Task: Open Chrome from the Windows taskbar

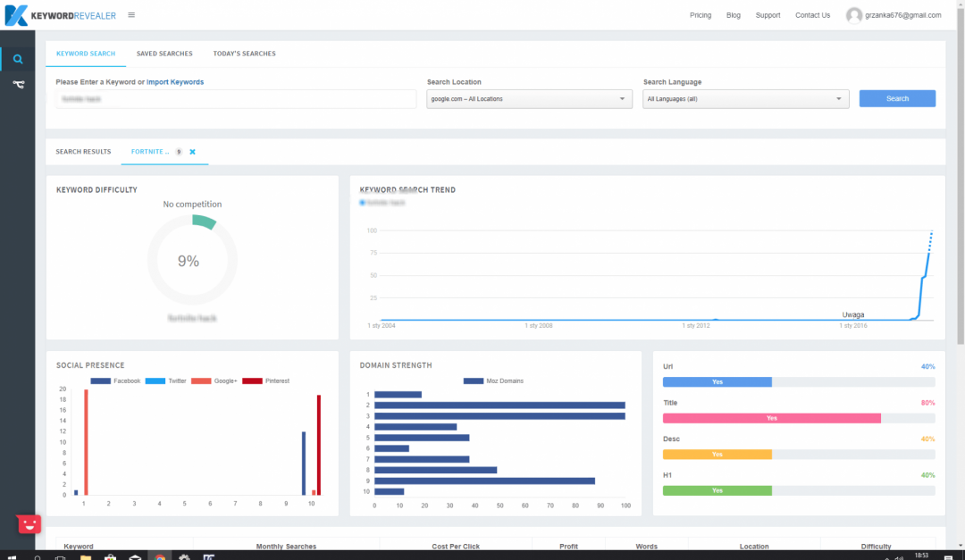Action: (x=157, y=556)
